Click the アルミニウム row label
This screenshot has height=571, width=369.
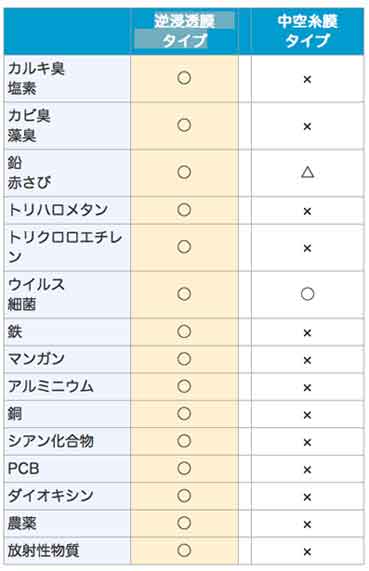point(51,386)
